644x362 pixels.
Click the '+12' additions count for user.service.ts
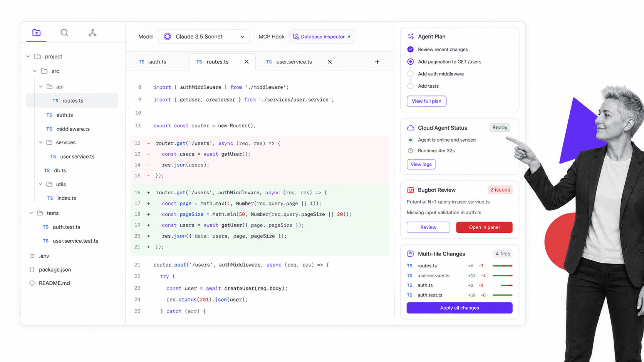(471, 276)
